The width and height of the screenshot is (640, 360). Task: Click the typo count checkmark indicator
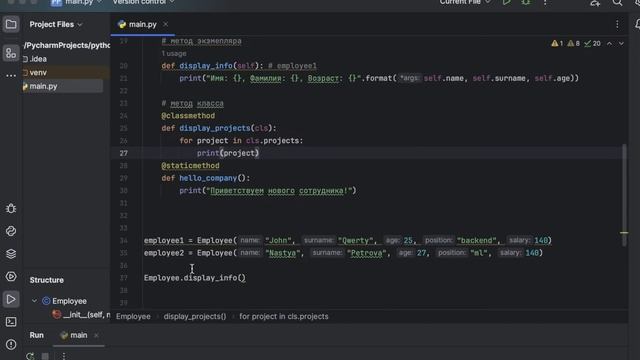pos(592,43)
